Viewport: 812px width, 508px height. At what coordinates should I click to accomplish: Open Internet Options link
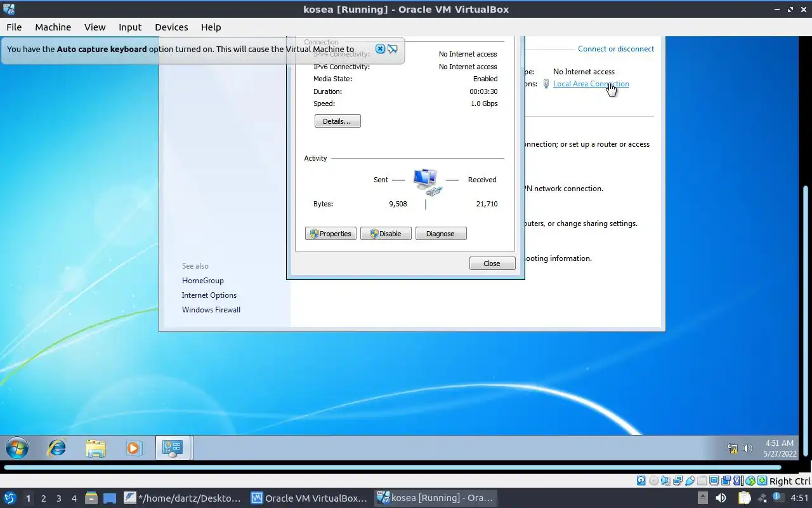coord(209,295)
